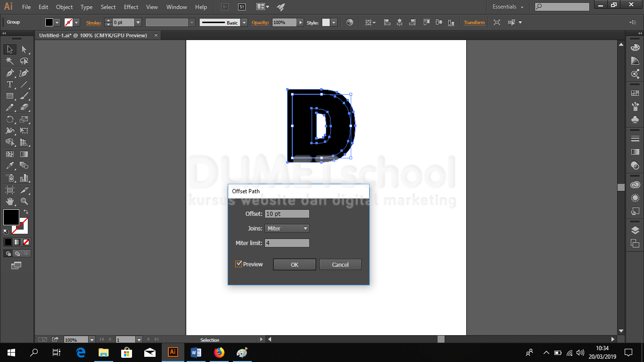Expand the zoom level dropdown at bottom
Image resolution: width=644 pixels, height=362 pixels.
[92, 339]
